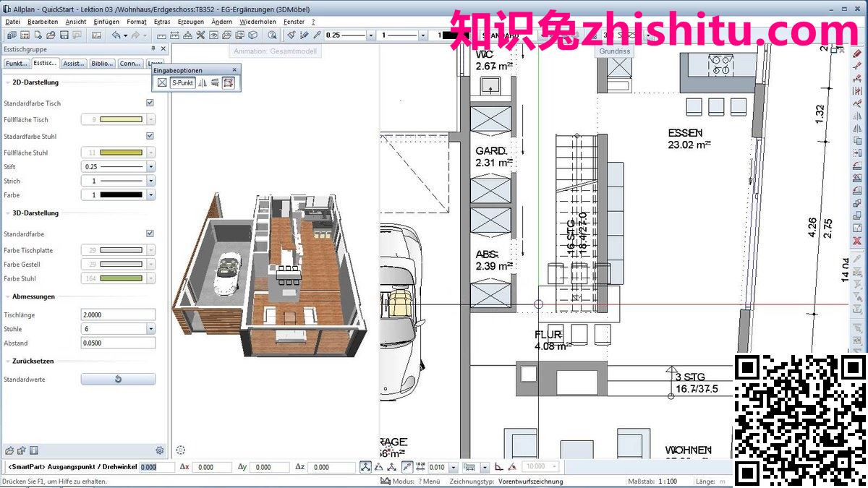Click the eyedropper icon in top toolbar
Image resolution: width=868 pixels, height=488 pixels.
(317, 35)
